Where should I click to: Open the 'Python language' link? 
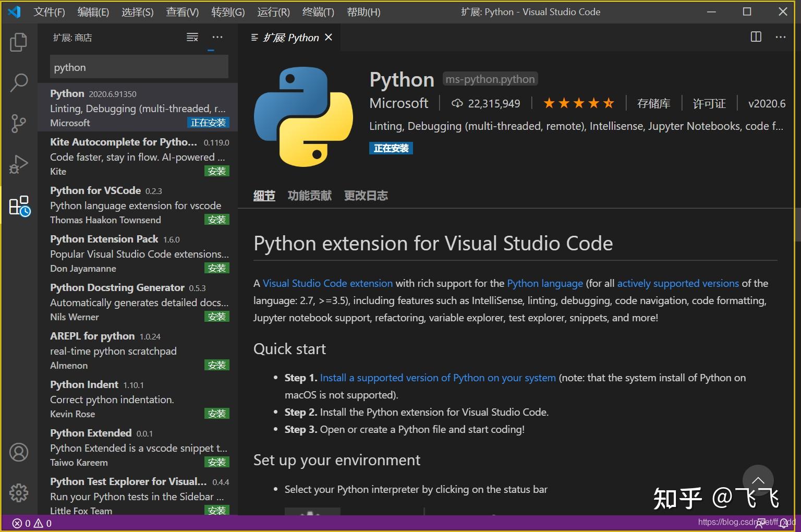click(x=545, y=283)
